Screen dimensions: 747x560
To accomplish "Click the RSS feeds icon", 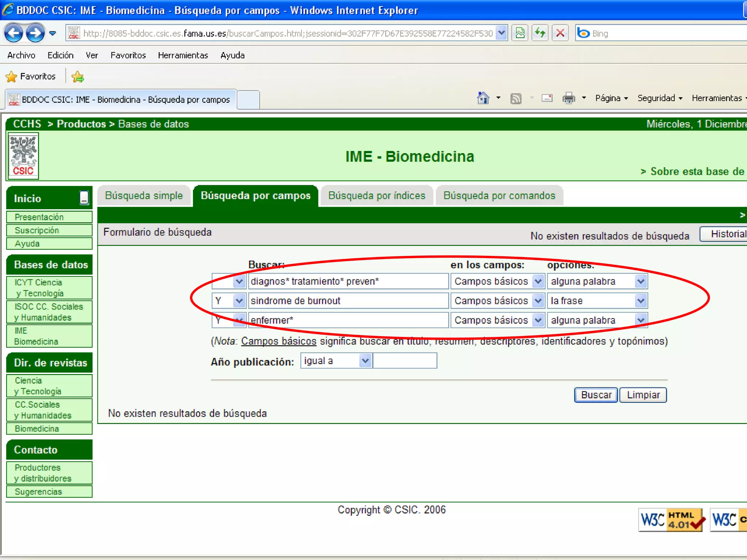I will [x=515, y=98].
